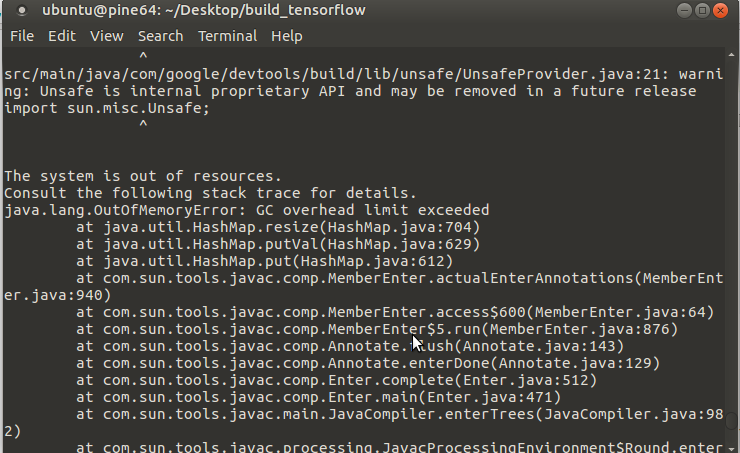
Task: Click the scrollbar down arrow
Action: click(x=731, y=448)
